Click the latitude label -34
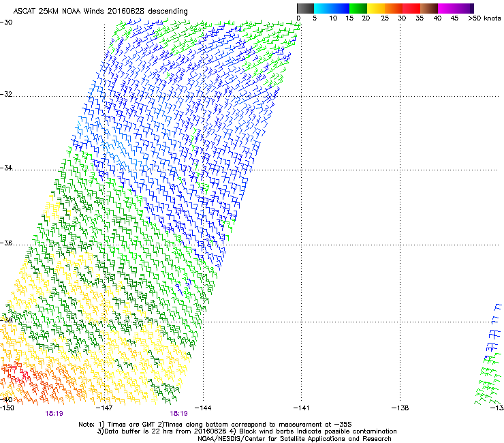The height and width of the screenshot is (443, 504). coord(6,168)
